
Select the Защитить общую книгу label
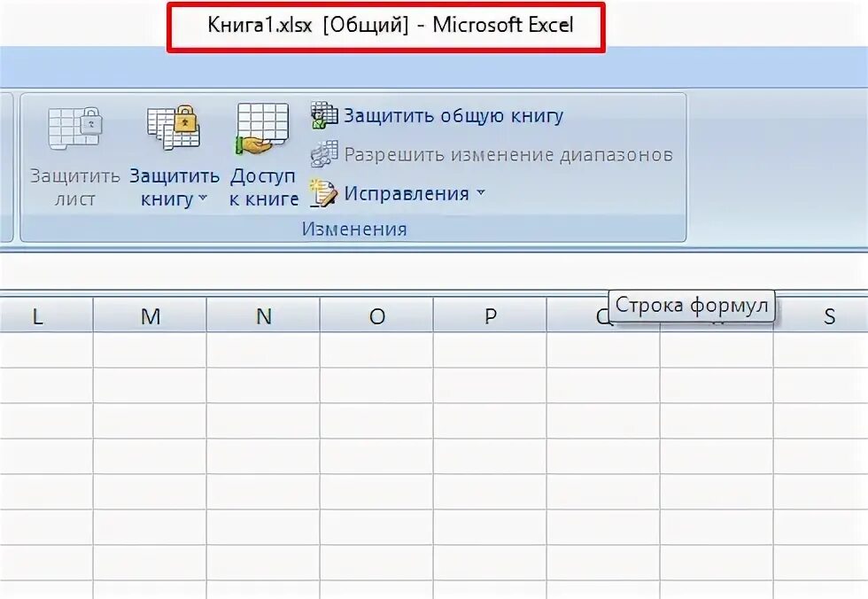[x=453, y=116]
